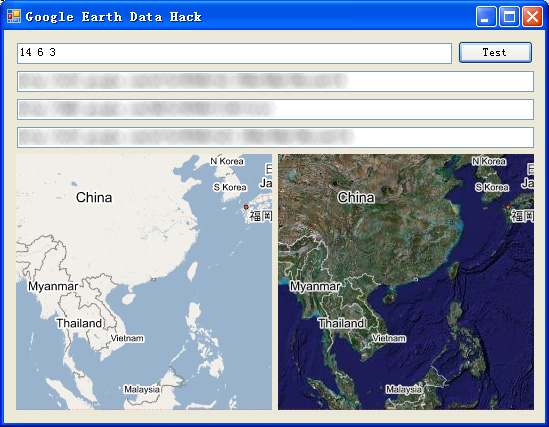Click Vietnam label on the satellite map

[x=389, y=338]
